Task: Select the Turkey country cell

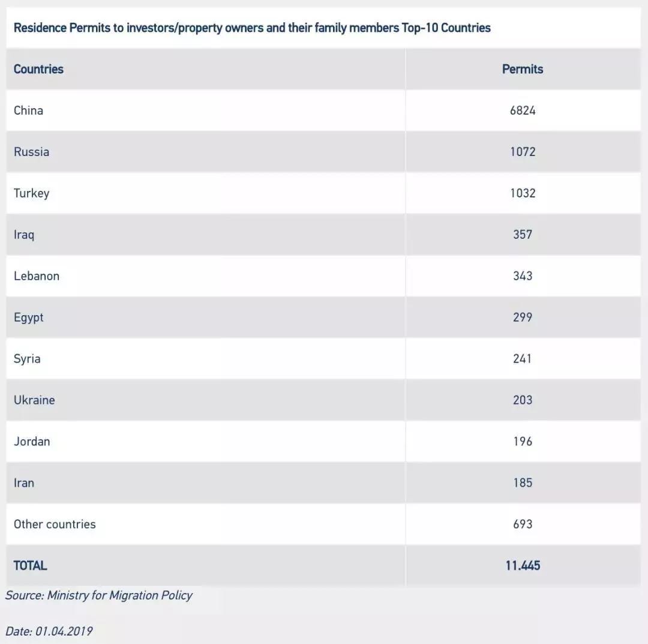Action: point(31,193)
